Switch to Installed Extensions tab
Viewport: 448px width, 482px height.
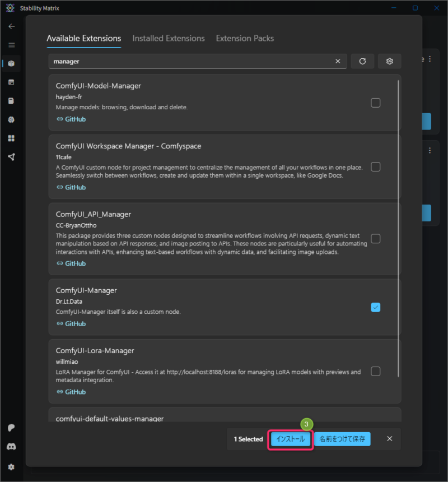pos(169,39)
